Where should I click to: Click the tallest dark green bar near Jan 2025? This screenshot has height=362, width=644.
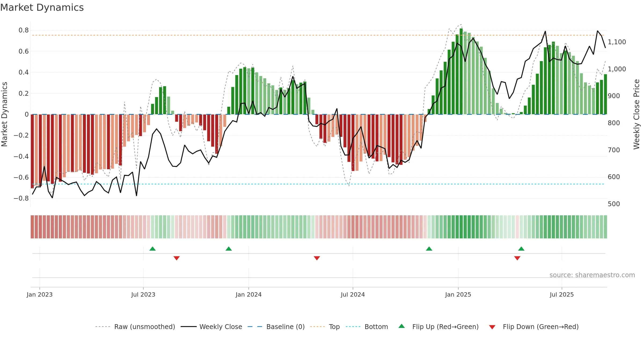point(461,71)
